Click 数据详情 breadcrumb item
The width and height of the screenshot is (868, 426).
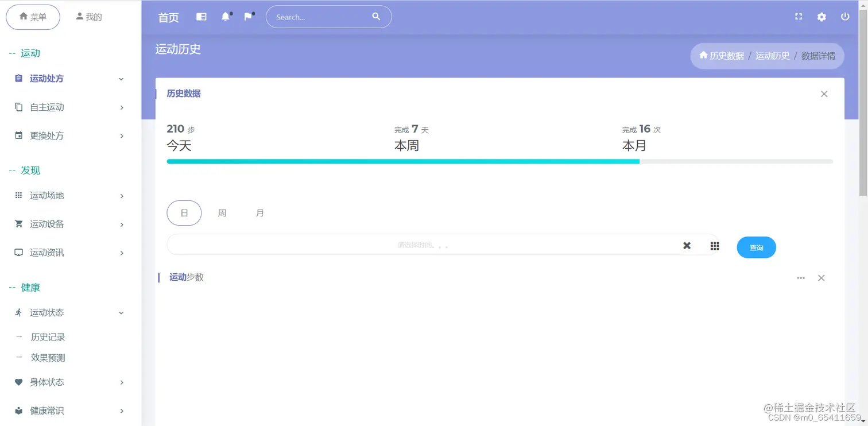[818, 56]
